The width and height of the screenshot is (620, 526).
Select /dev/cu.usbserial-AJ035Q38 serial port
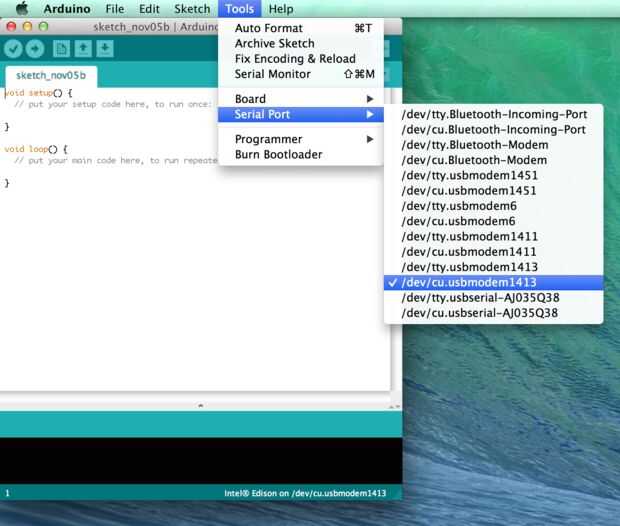[x=493, y=313]
